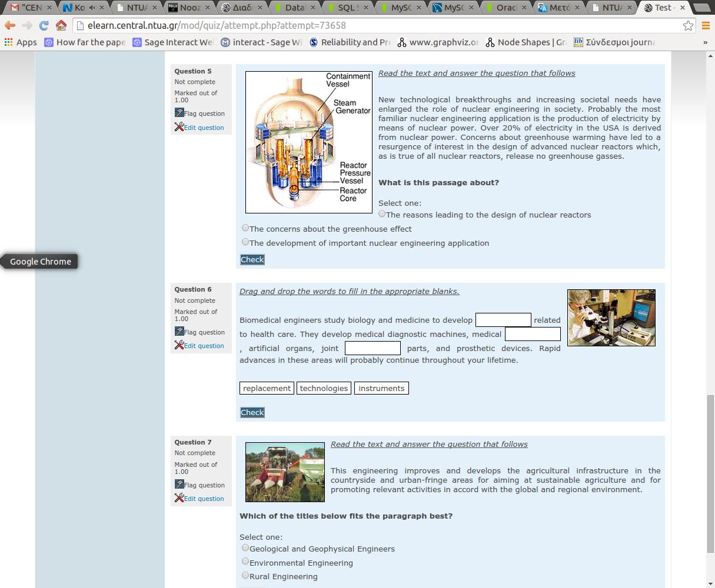Viewport: 715px width, 588px height.
Task: Open the Apps shortcut in bookmarks bar
Action: click(x=21, y=42)
